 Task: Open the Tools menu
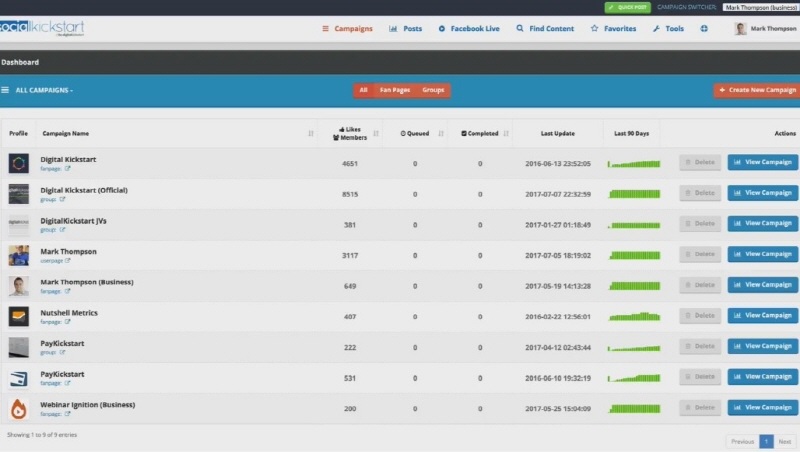668,29
